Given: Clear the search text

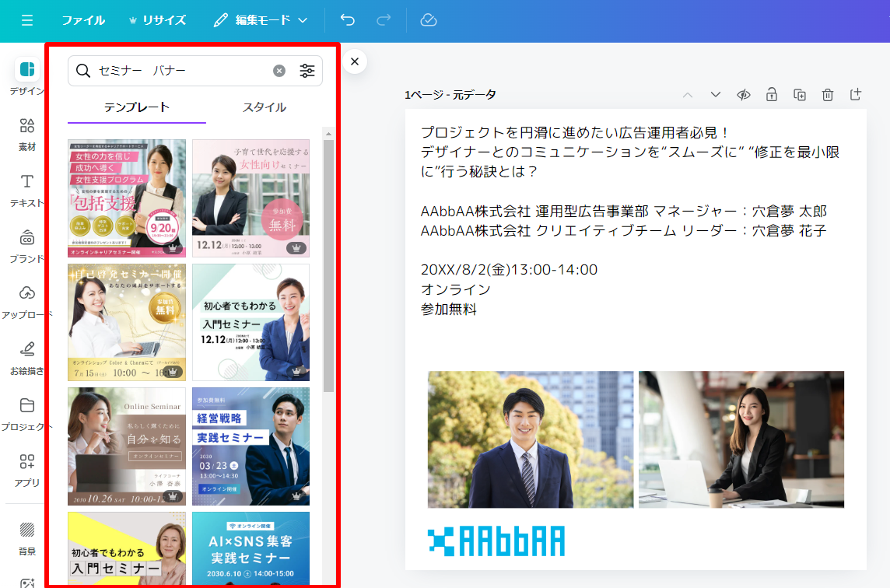Looking at the screenshot, I should pos(279,70).
